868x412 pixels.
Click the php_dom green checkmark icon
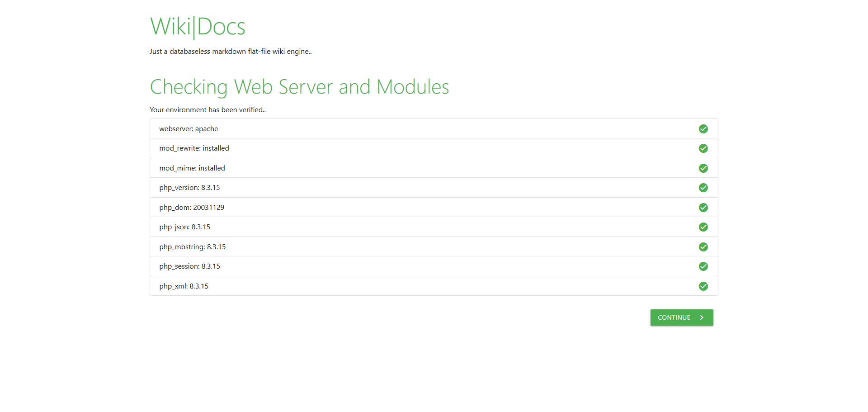[703, 208]
